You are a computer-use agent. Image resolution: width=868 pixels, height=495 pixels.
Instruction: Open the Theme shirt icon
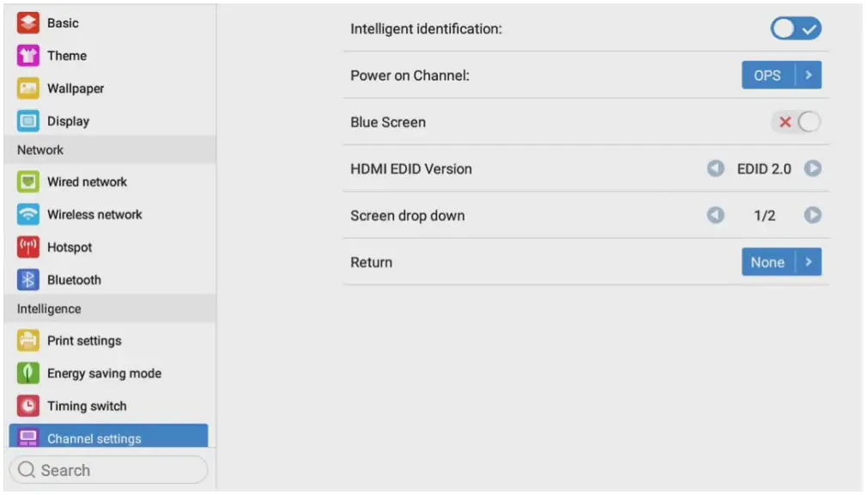click(x=28, y=56)
